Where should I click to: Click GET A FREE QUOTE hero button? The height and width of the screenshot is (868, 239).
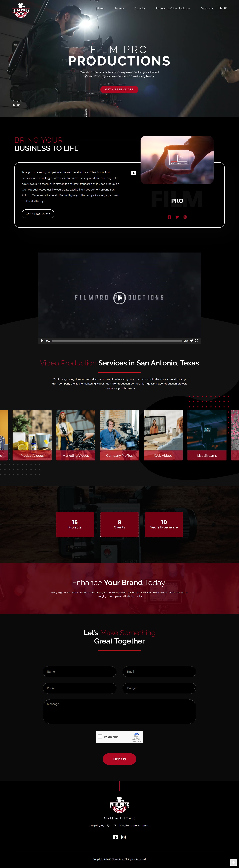tap(119, 90)
